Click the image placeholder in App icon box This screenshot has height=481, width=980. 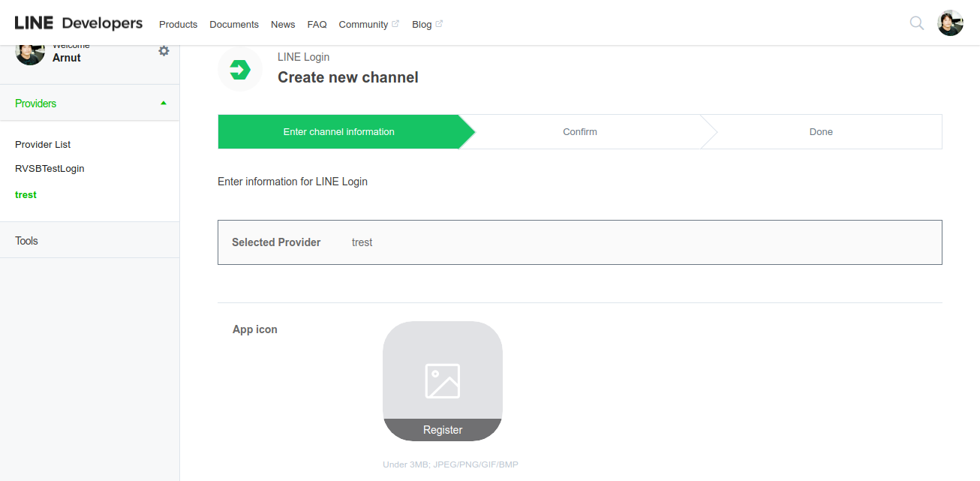[443, 380]
